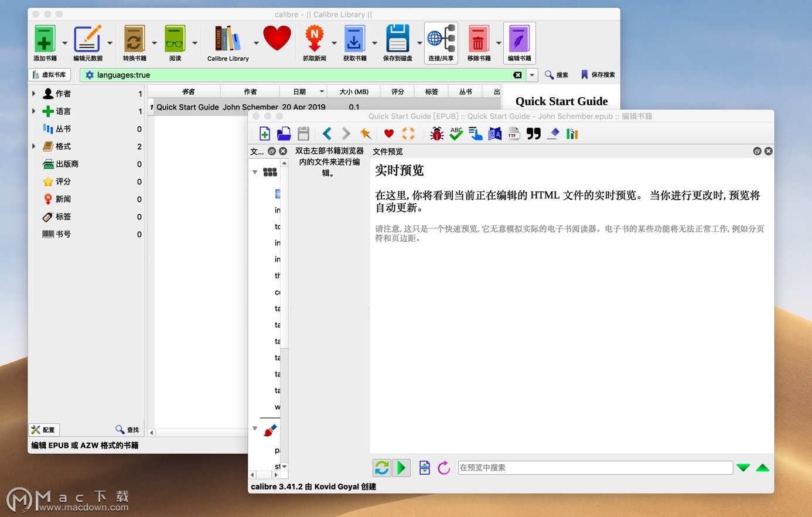Toggle auto-reload preview green arrows button
812x517 pixels.
pos(382,467)
